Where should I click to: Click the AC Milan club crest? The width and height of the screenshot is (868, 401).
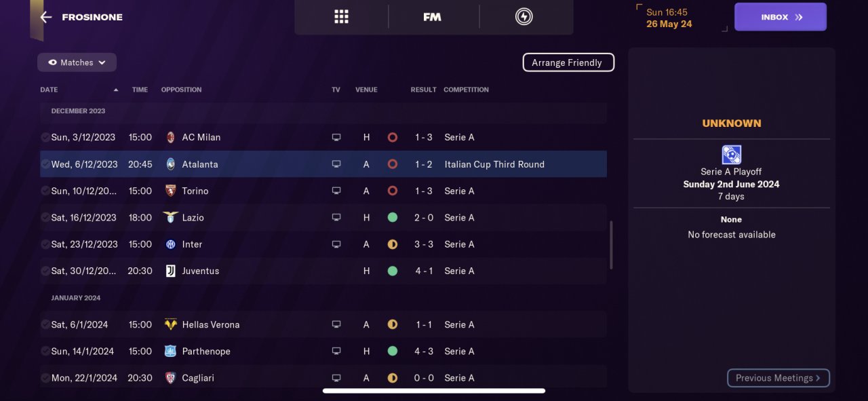pyautogui.click(x=170, y=137)
